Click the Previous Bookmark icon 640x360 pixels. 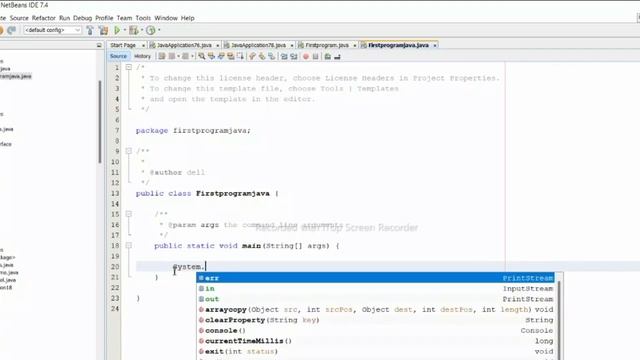point(252,56)
